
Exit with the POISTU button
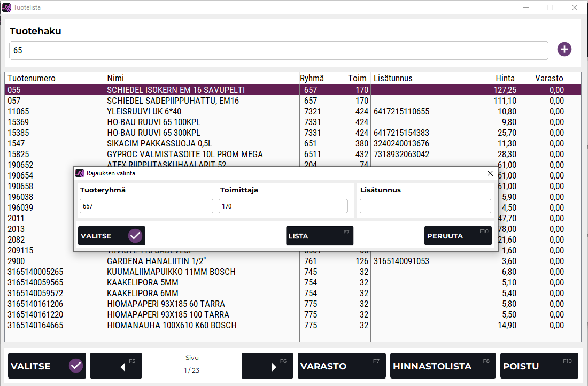(538, 366)
